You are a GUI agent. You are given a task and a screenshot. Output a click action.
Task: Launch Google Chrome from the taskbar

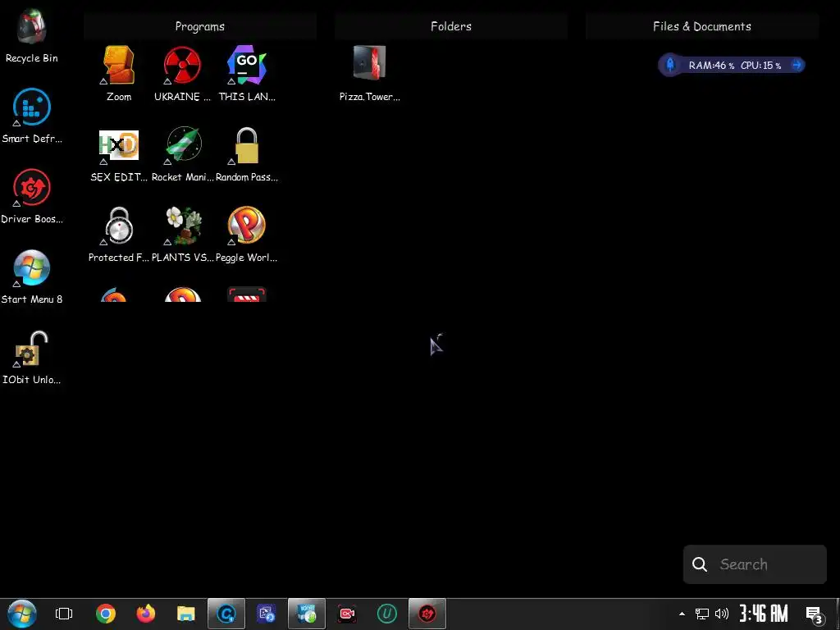106,614
